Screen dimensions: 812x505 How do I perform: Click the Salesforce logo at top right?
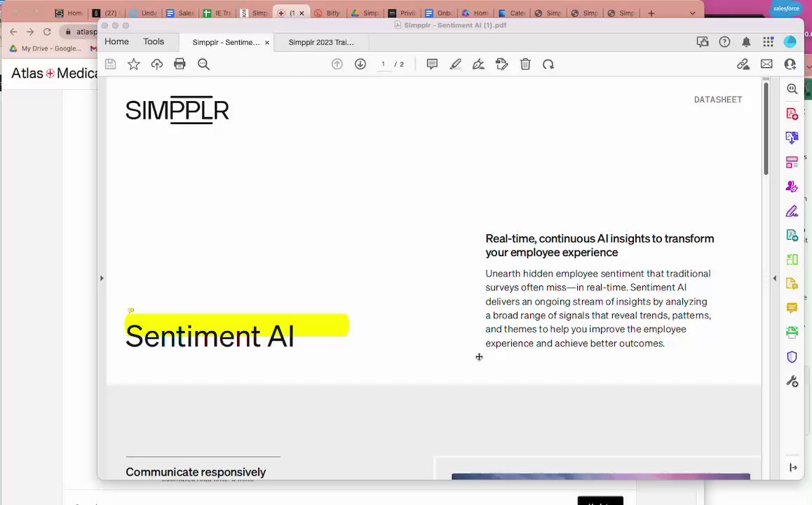tap(785, 9)
